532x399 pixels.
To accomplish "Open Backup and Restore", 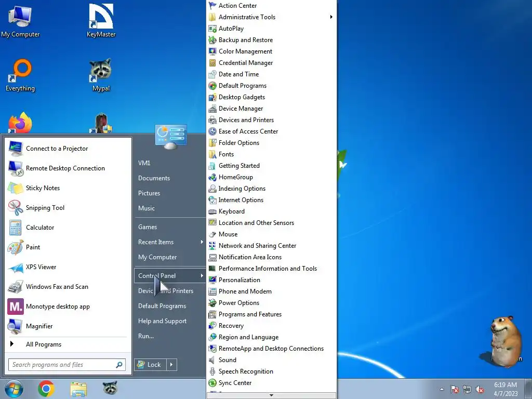I will click(271, 40).
